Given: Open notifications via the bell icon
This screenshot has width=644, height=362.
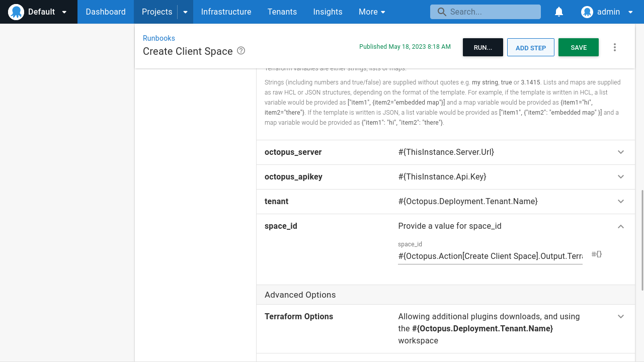Looking at the screenshot, I should [558, 12].
